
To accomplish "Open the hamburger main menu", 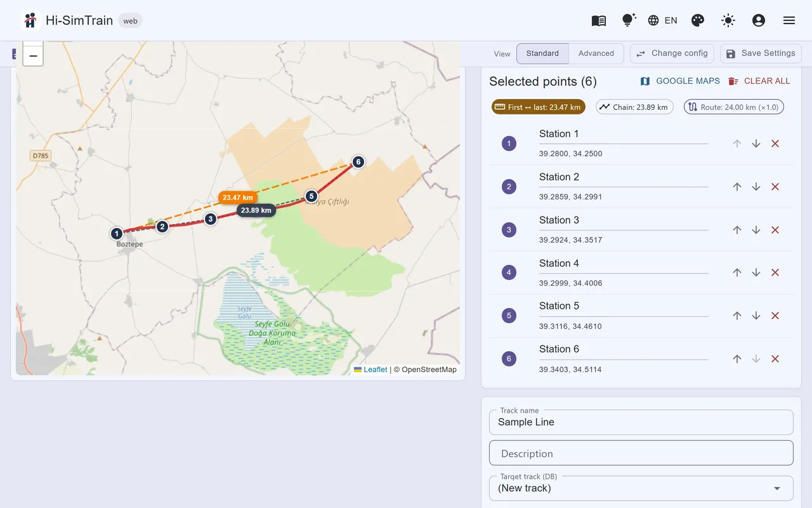I will [x=789, y=20].
